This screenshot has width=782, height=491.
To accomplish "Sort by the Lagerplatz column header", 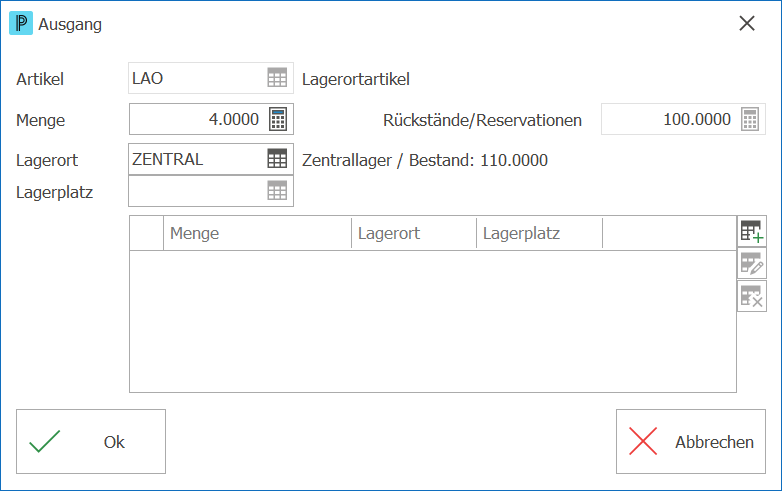I will click(540, 233).
